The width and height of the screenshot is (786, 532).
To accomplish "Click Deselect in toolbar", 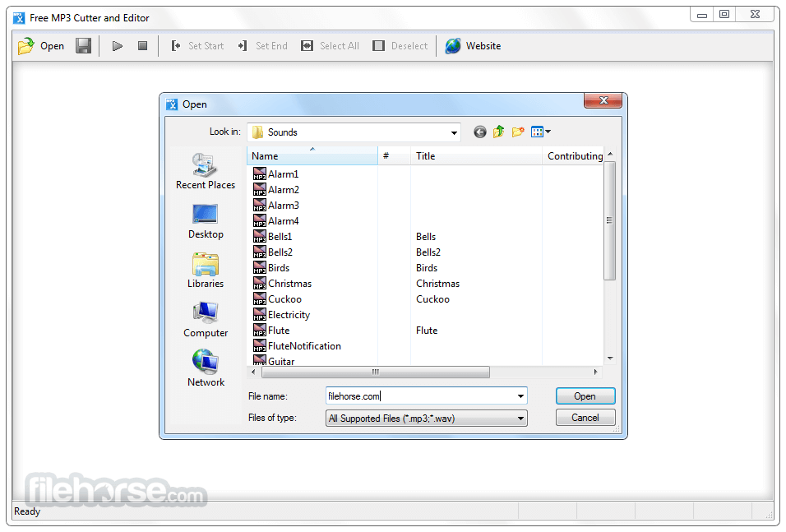I will pyautogui.click(x=400, y=46).
